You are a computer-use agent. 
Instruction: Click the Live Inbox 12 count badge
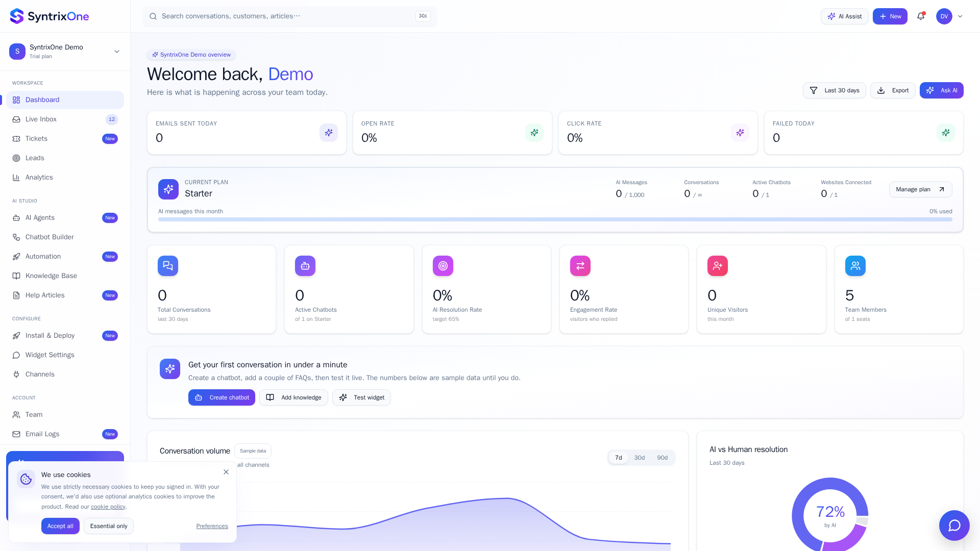pos(112,119)
